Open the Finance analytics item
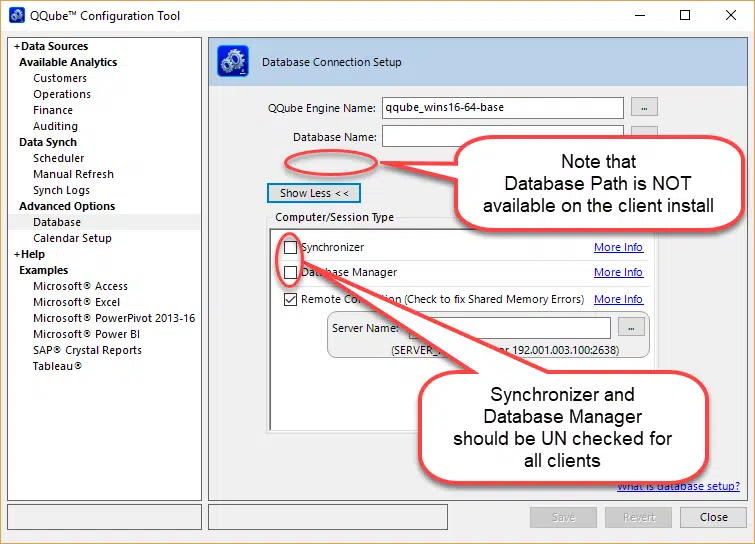The height and width of the screenshot is (544, 755). [x=53, y=110]
